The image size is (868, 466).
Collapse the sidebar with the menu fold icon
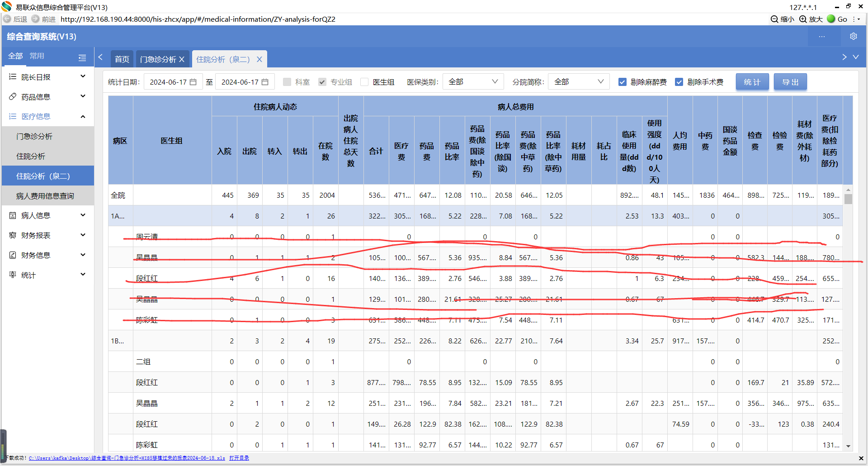82,57
